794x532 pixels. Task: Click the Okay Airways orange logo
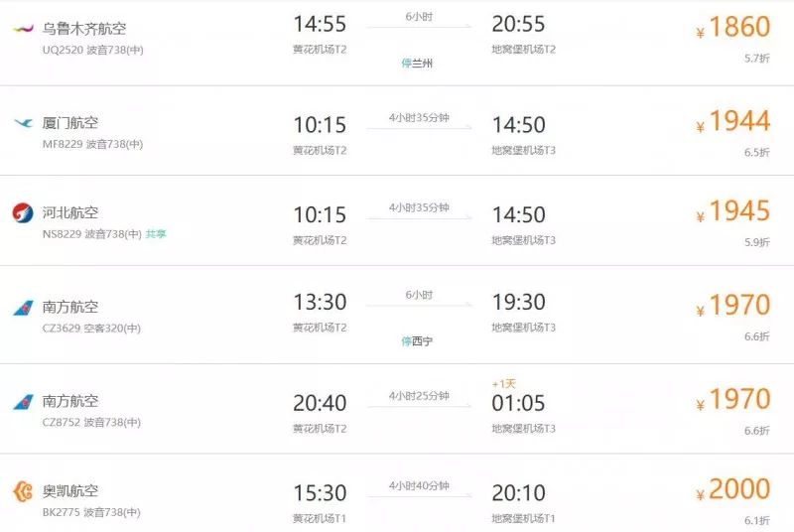23,491
